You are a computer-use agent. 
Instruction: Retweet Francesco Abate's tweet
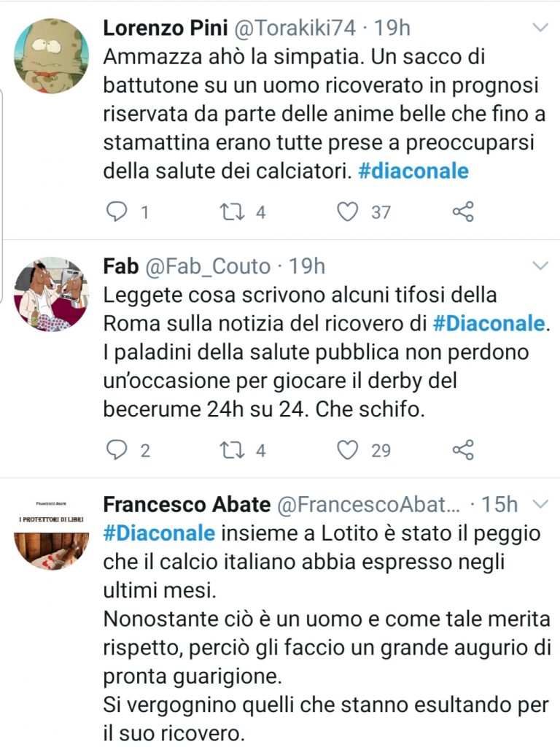coord(233,744)
